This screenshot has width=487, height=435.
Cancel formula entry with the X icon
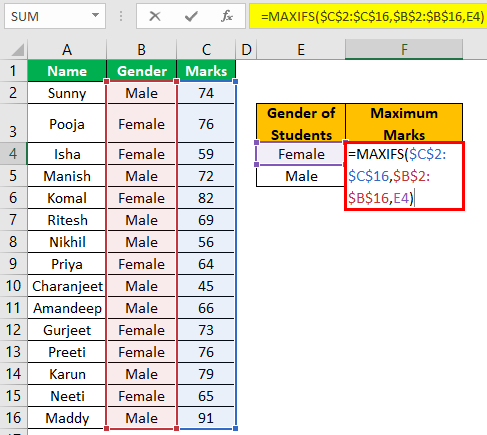click(155, 16)
